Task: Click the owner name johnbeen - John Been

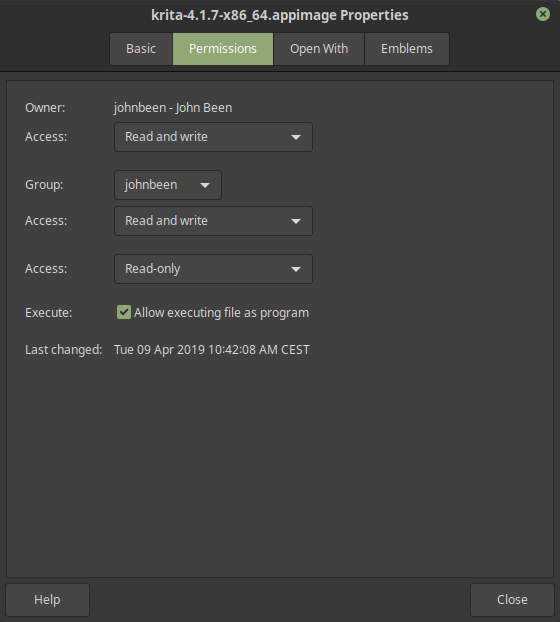Action: tap(173, 108)
